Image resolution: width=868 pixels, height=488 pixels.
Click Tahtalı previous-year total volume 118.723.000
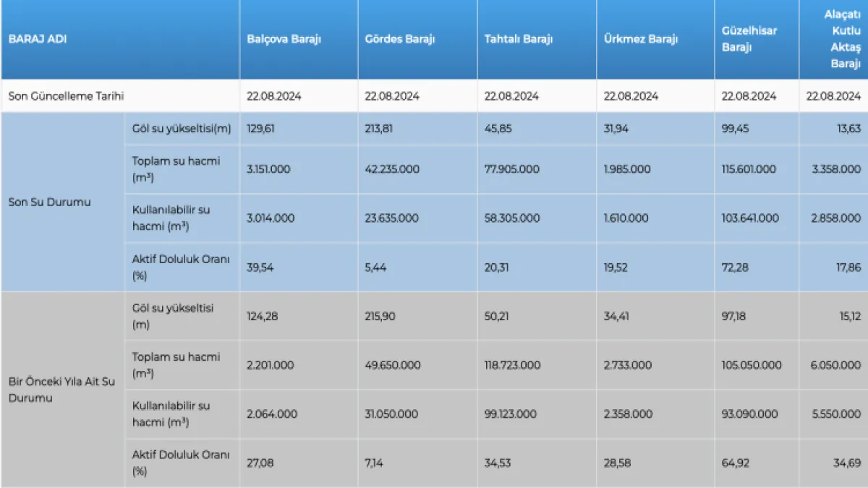512,365
